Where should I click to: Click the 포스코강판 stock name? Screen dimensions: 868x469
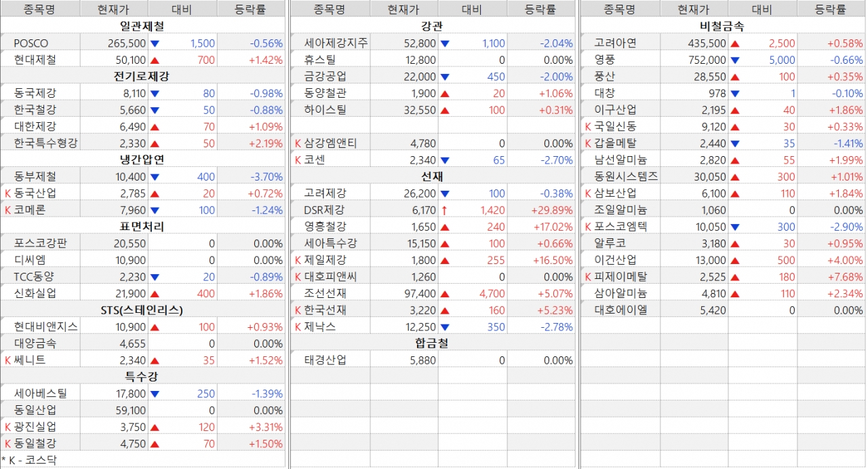coord(41,244)
